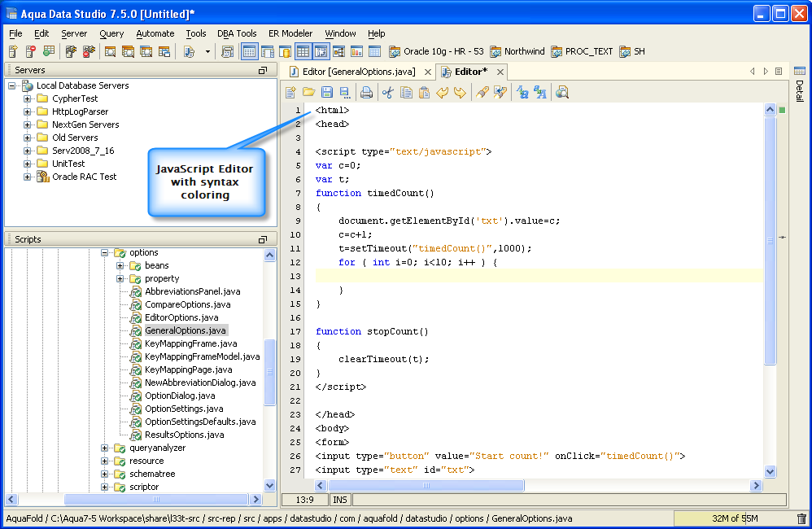The height and width of the screenshot is (529, 812).
Task: Click the Open folder icon in editor toolbar
Action: (308, 93)
